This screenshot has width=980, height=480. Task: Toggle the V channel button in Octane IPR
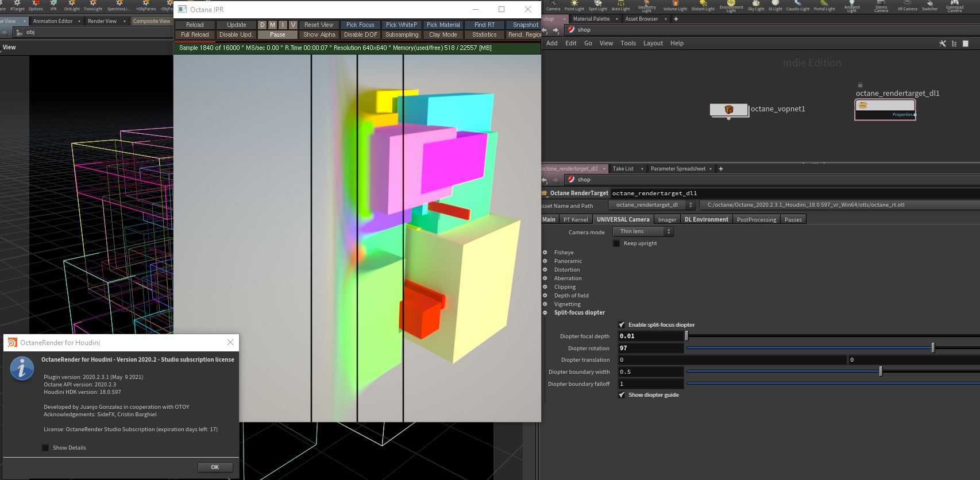click(293, 25)
